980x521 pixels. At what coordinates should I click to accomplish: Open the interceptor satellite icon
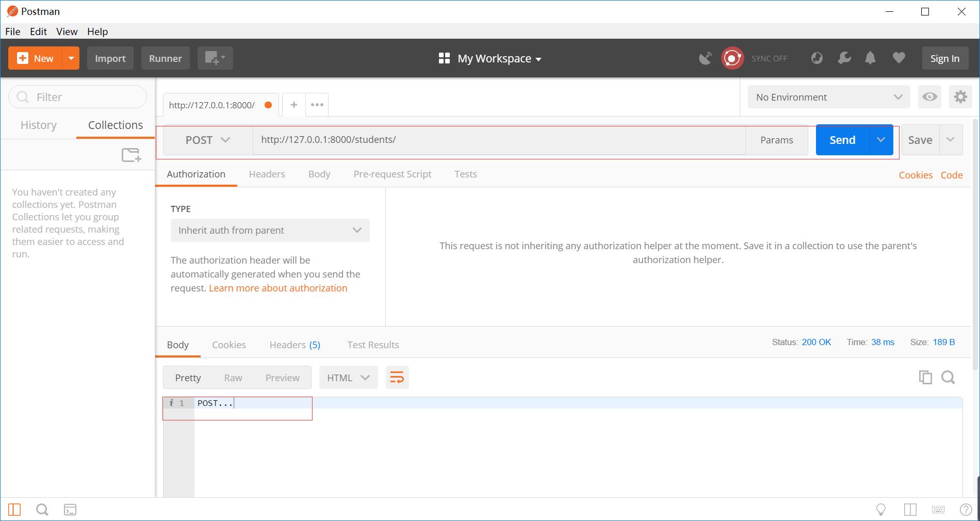[705, 58]
